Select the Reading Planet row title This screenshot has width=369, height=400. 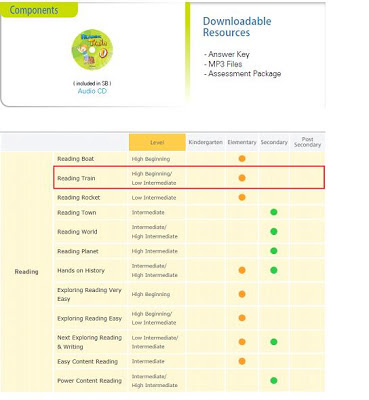(78, 251)
